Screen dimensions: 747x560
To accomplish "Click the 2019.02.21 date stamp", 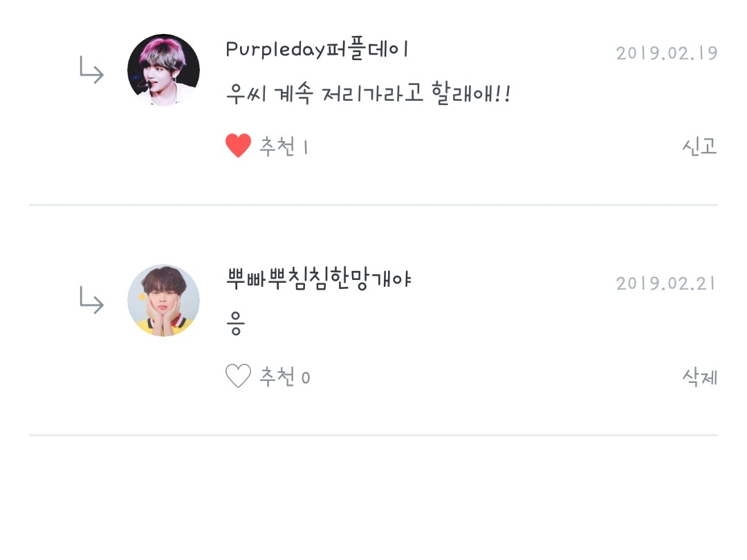I will point(667,284).
